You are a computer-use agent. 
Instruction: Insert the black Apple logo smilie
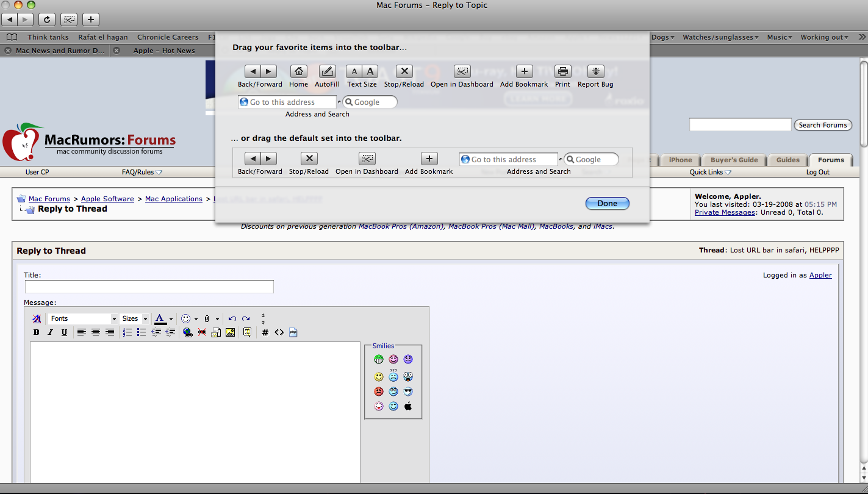(408, 406)
